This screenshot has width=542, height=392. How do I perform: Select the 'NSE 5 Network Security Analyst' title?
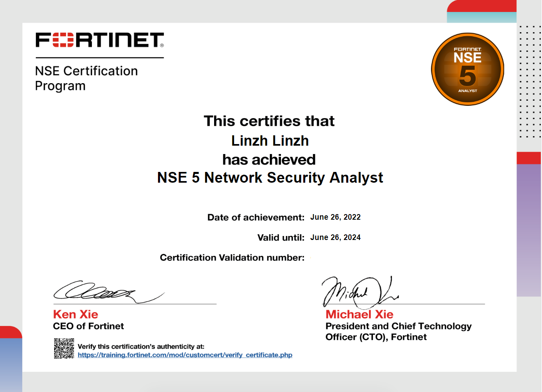270,178
